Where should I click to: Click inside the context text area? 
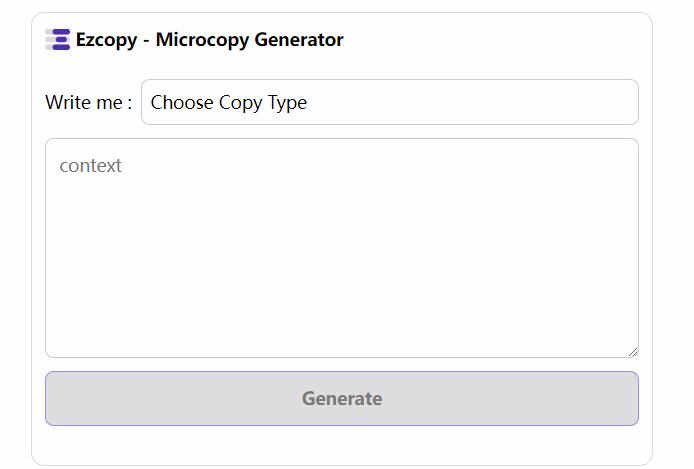(x=341, y=248)
